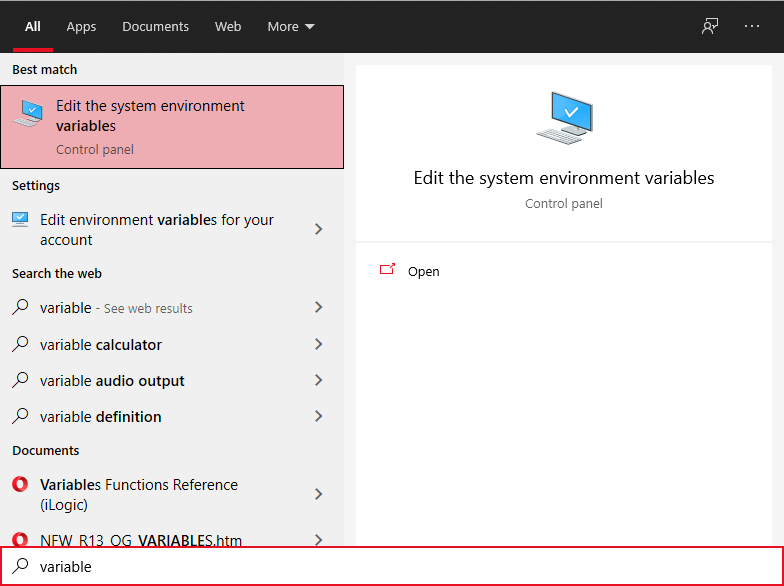This screenshot has width=784, height=586.
Task: Click search icon next to variable calculator
Action: click(21, 344)
